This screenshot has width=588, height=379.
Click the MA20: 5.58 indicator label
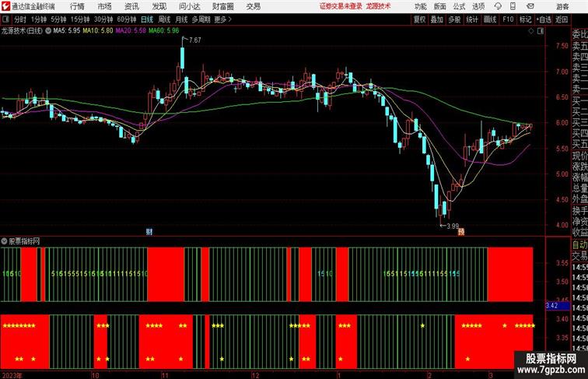131,31
